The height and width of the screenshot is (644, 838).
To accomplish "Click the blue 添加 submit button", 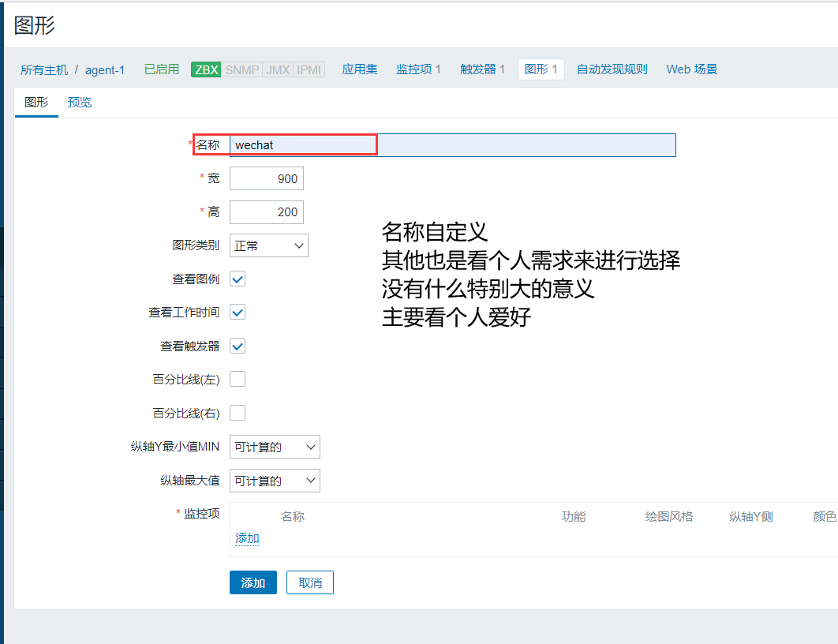I will pos(253,582).
